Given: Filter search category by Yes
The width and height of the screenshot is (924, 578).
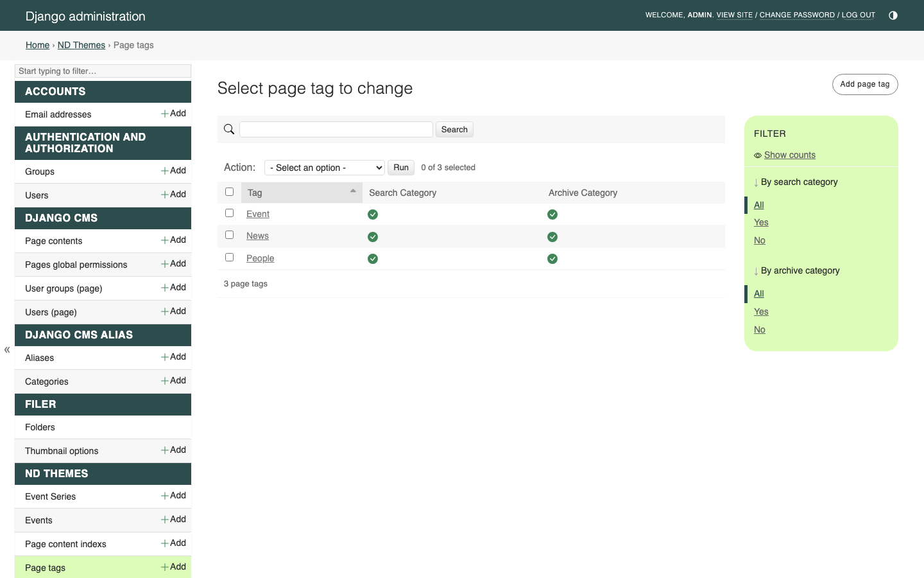Looking at the screenshot, I should pyautogui.click(x=761, y=222).
